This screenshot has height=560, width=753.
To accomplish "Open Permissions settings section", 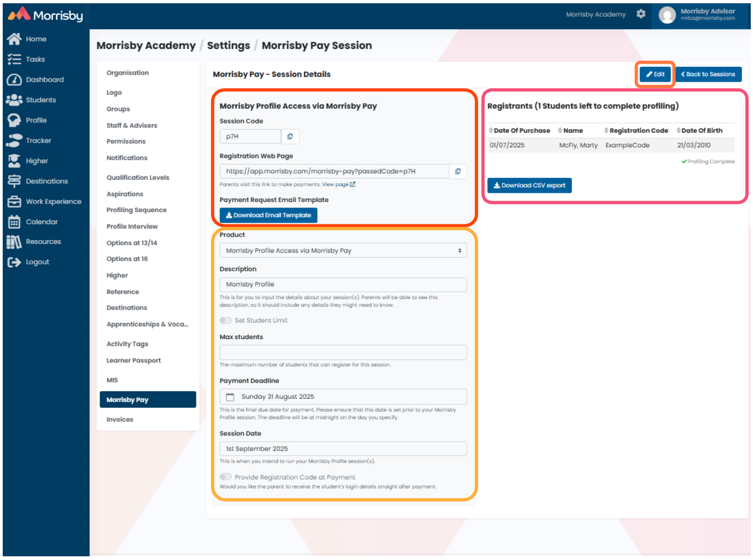I will pyautogui.click(x=126, y=141).
